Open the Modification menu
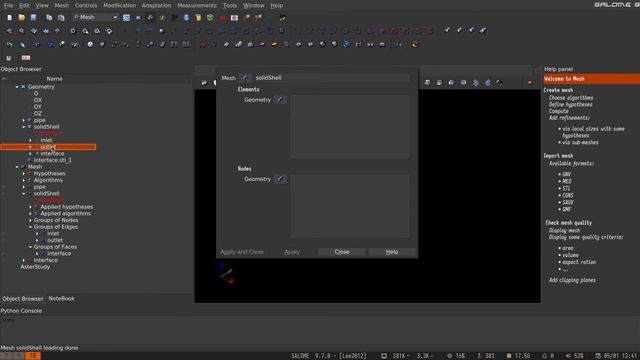The image size is (640, 360). pyautogui.click(x=119, y=5)
